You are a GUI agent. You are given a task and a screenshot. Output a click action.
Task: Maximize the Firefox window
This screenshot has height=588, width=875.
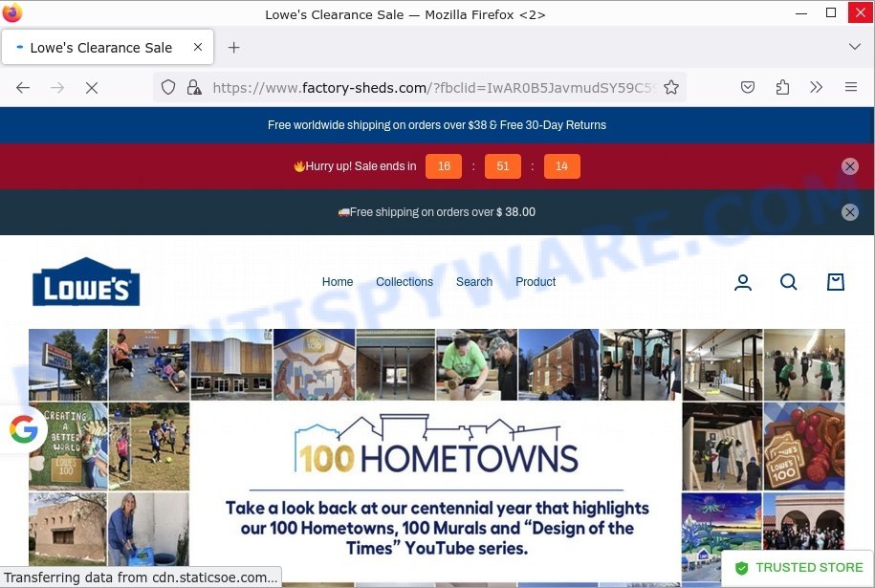pos(830,12)
